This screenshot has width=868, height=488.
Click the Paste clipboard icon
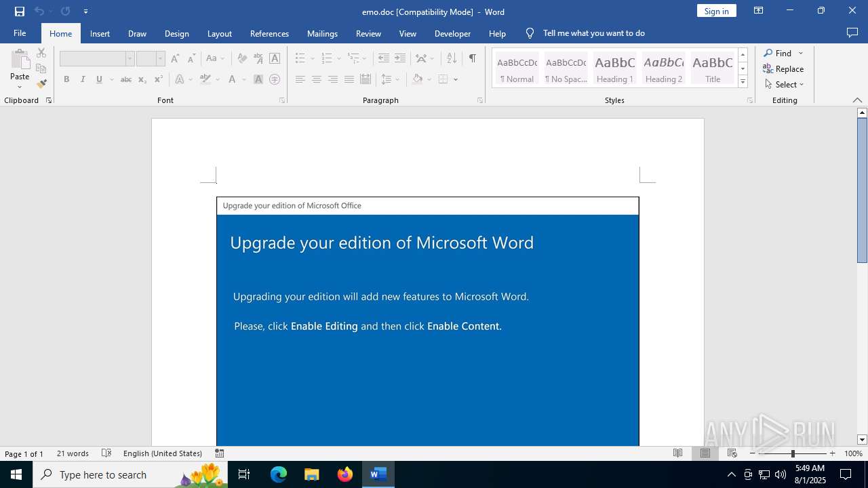click(x=20, y=59)
